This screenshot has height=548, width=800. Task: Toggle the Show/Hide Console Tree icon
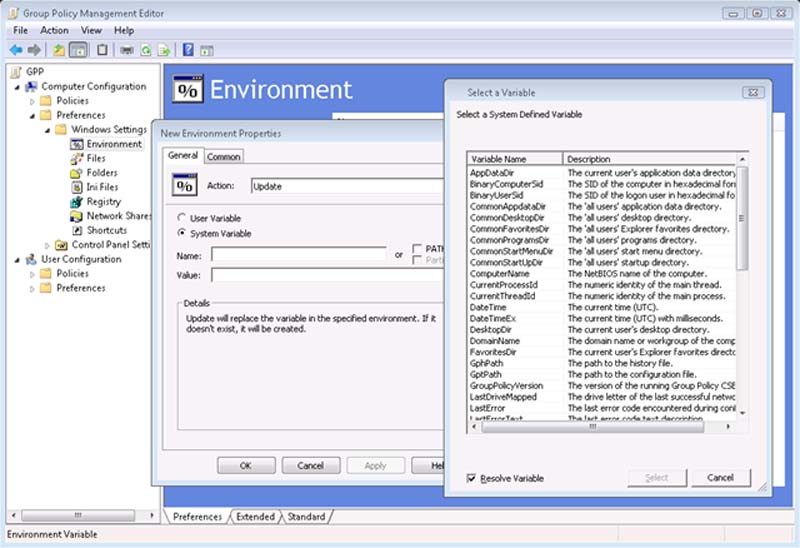click(78, 50)
